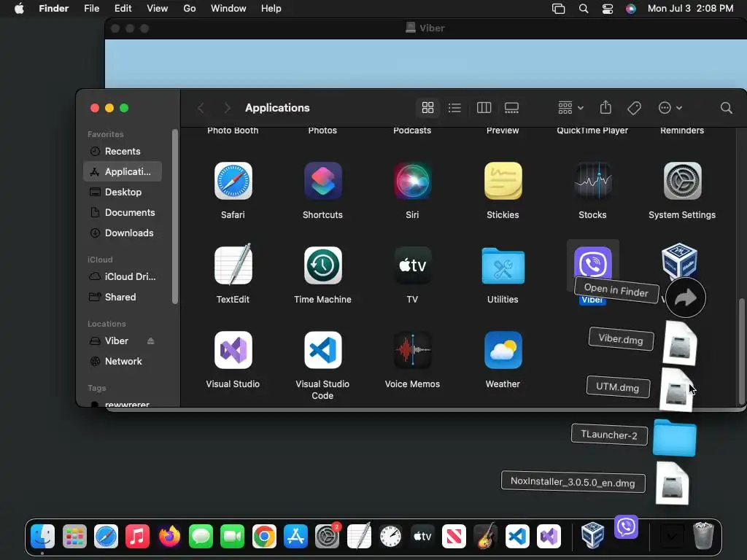Open the TLauncher-2 folder in stack
Image resolution: width=747 pixels, height=560 pixels.
(675, 438)
